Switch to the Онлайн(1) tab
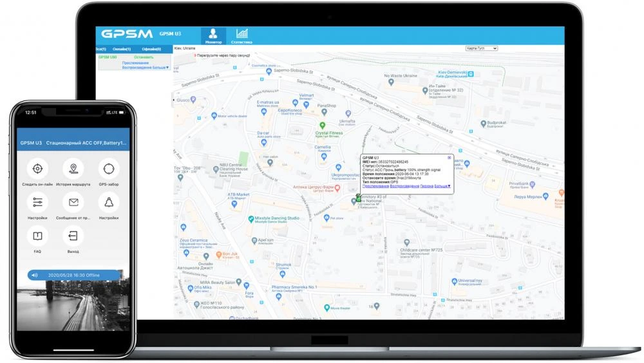The width and height of the screenshot is (644, 363). point(122,49)
